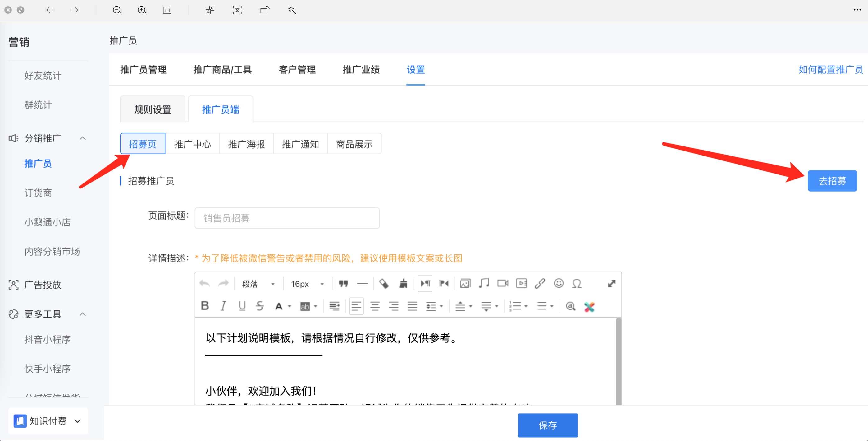The width and height of the screenshot is (868, 441).
Task: Center align the text
Action: (375, 306)
